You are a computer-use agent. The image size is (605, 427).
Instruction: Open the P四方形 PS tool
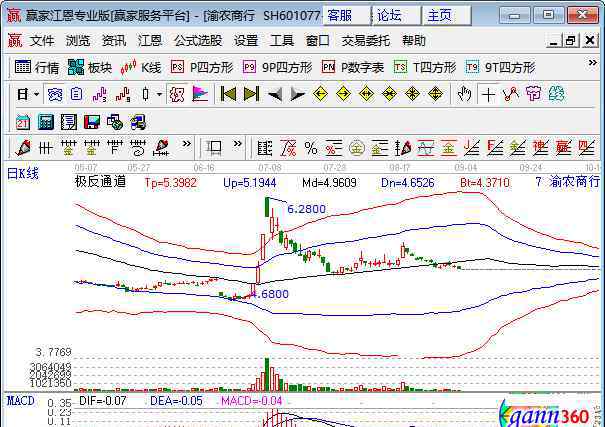click(x=202, y=68)
